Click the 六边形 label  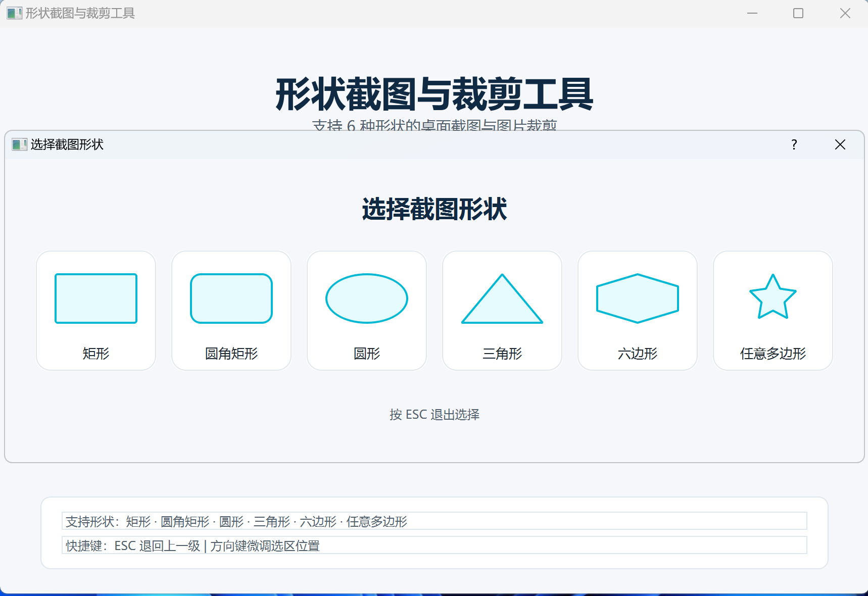pyautogui.click(x=638, y=354)
